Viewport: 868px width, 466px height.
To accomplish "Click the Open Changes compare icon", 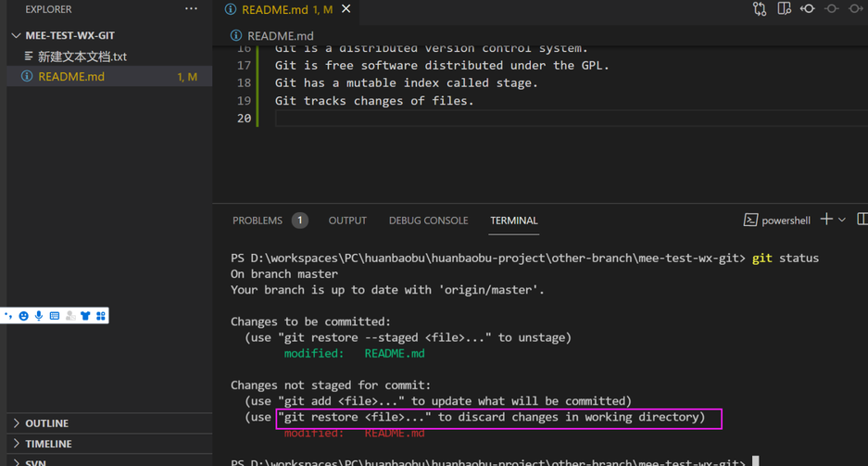I will [760, 9].
